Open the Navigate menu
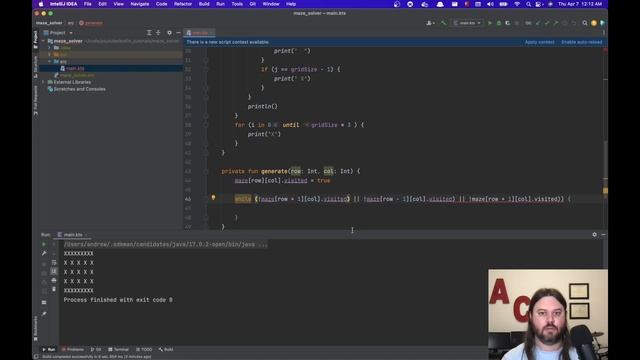 pos(140,4)
